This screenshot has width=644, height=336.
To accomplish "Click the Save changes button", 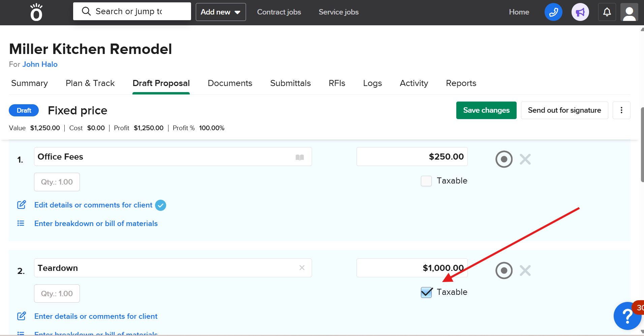I will point(486,110).
